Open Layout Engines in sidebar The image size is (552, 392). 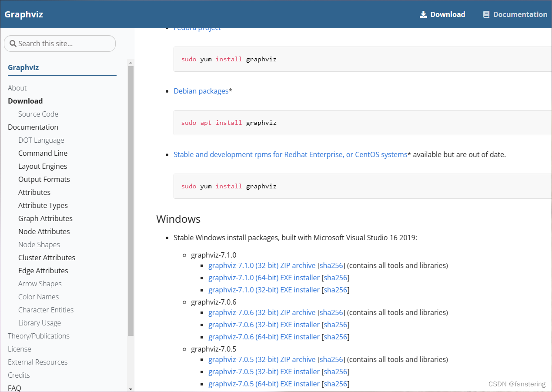pyautogui.click(x=43, y=166)
